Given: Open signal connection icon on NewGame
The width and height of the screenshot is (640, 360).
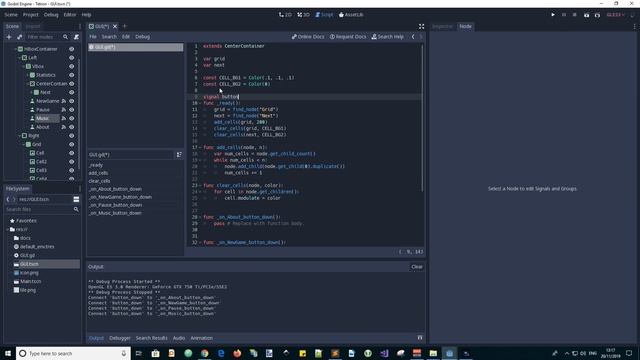Looking at the screenshot, I should 64,101.
